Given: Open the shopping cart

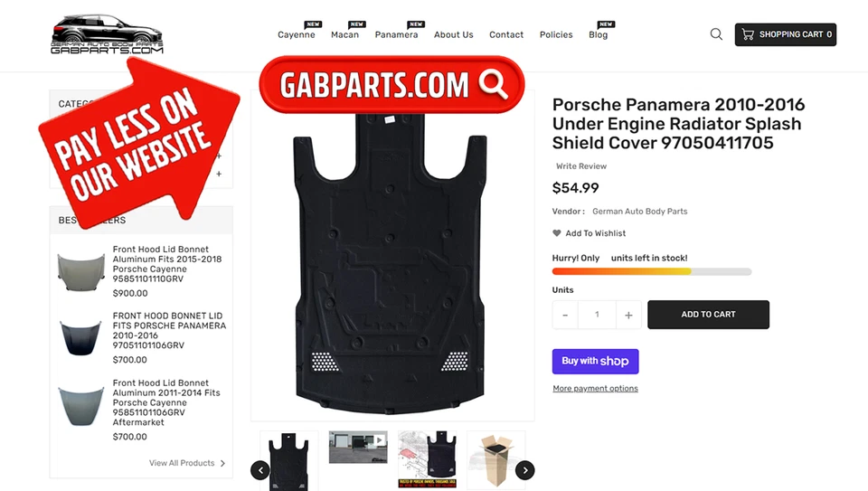Looking at the screenshot, I should [786, 34].
